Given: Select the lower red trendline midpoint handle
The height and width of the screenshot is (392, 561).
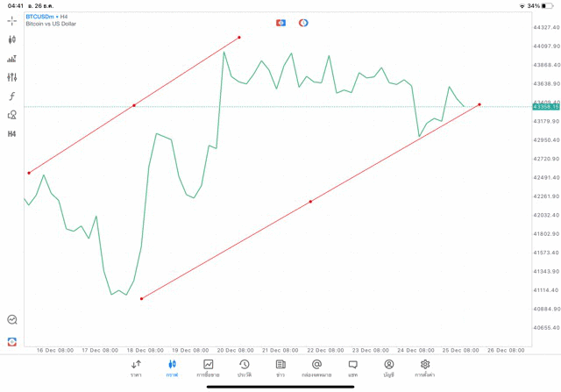Looking at the screenshot, I should tap(310, 202).
